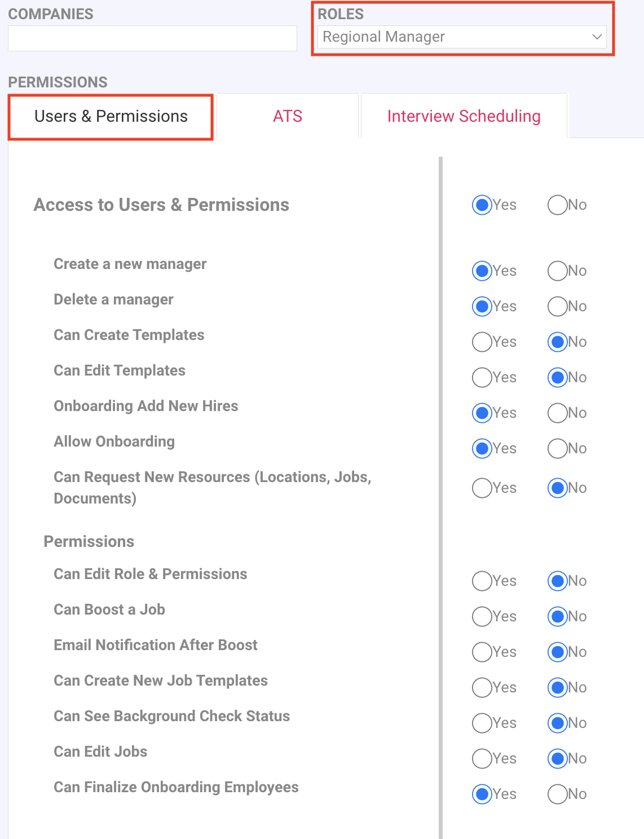Select No for Access to Users & Permissions

pos(557,205)
